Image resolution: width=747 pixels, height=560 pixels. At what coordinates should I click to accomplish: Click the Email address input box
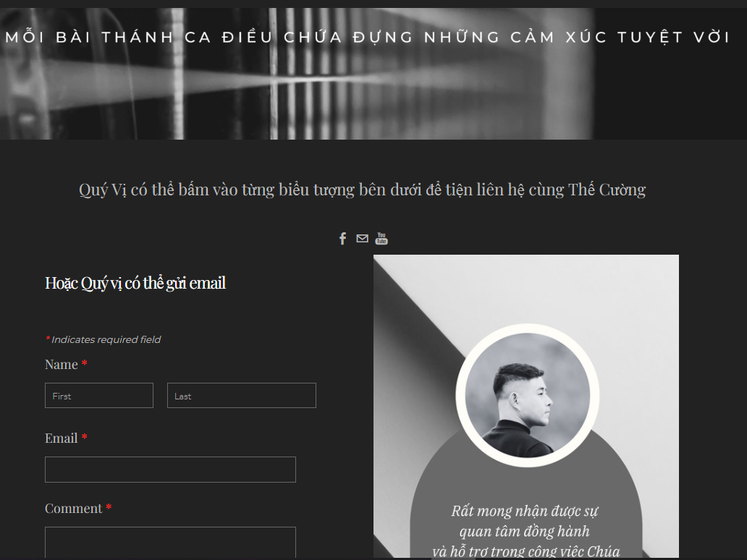pos(170,470)
